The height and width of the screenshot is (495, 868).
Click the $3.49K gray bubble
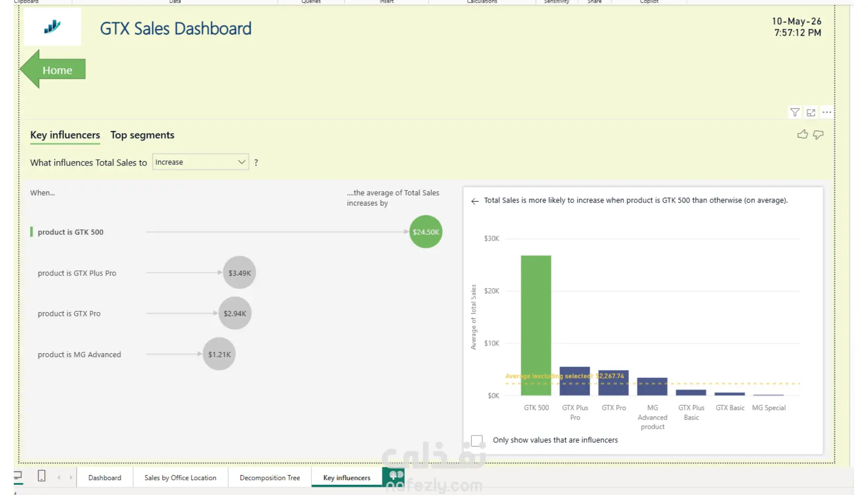239,273
